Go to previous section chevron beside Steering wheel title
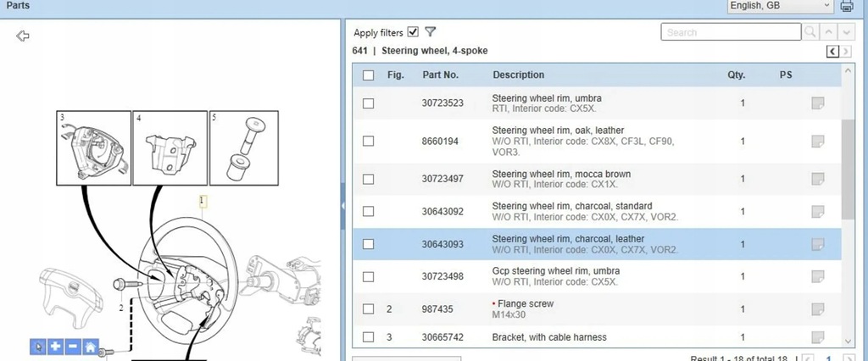868x361 pixels. point(832,52)
